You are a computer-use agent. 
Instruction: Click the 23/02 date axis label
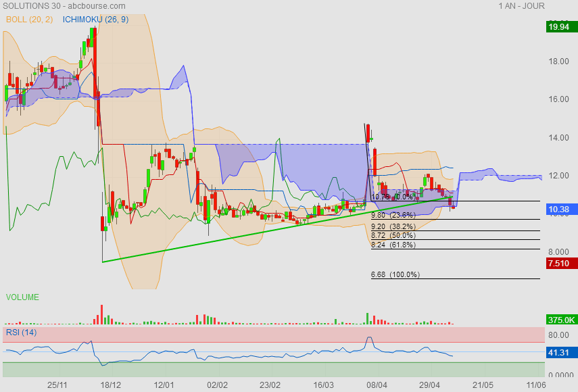pos(270,385)
